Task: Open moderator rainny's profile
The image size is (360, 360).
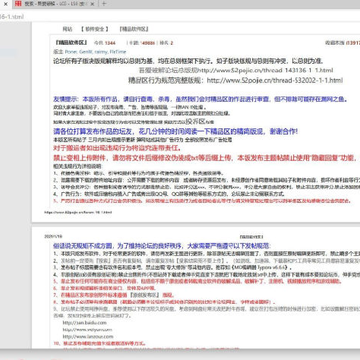Action: pyautogui.click(x=101, y=52)
